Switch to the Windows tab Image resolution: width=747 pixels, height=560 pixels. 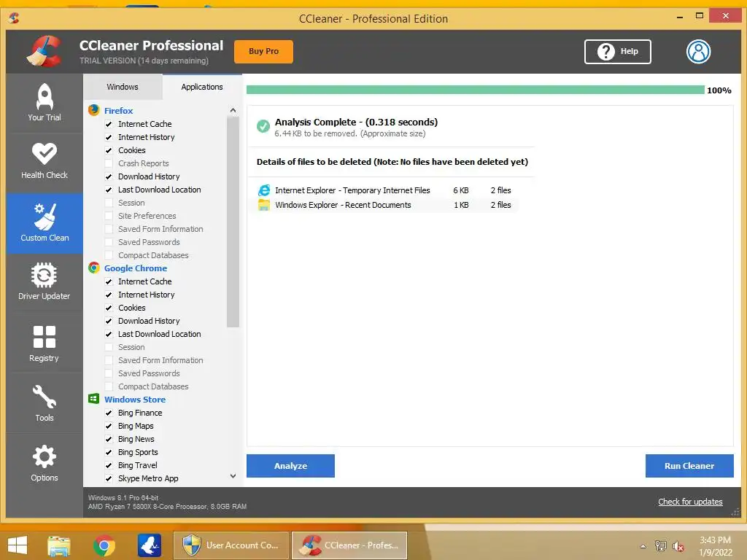pos(123,87)
